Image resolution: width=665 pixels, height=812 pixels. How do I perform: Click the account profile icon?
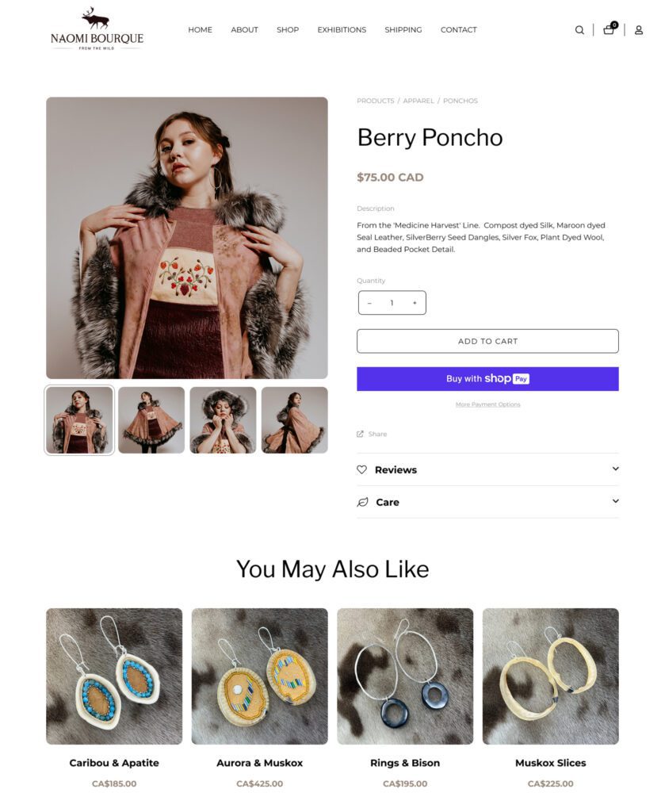coord(639,29)
